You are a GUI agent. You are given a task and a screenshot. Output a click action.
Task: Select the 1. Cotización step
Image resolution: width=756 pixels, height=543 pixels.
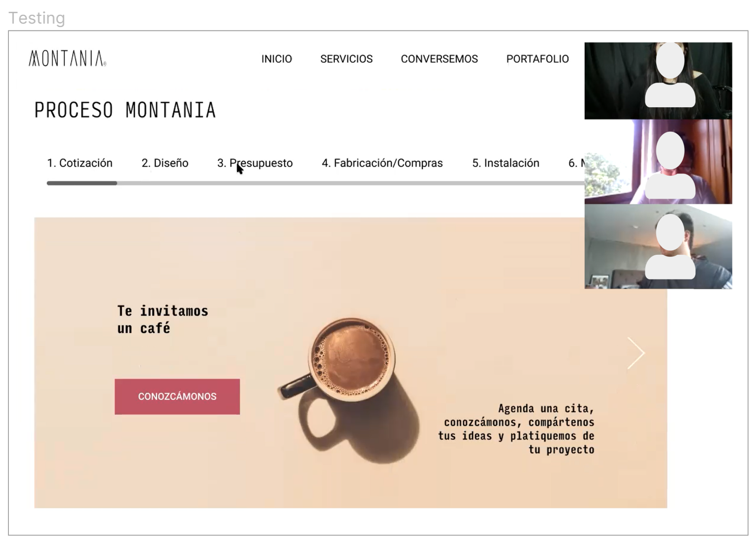[x=80, y=163]
